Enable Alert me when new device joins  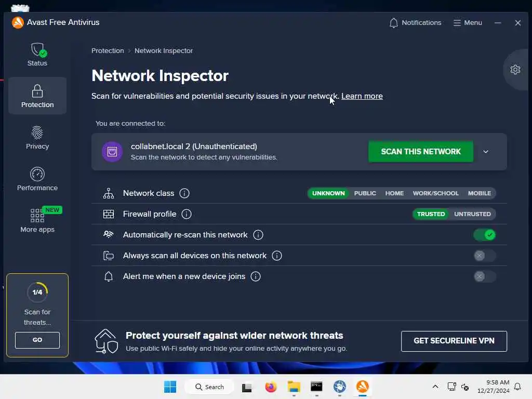click(x=485, y=276)
